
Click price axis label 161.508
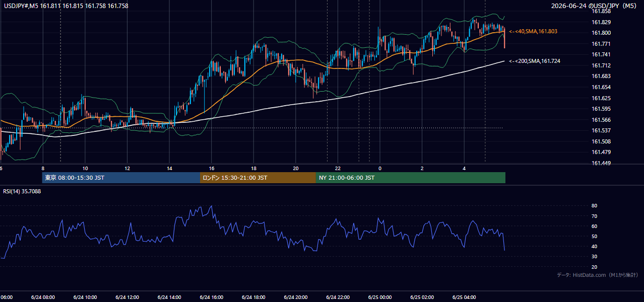click(601, 141)
